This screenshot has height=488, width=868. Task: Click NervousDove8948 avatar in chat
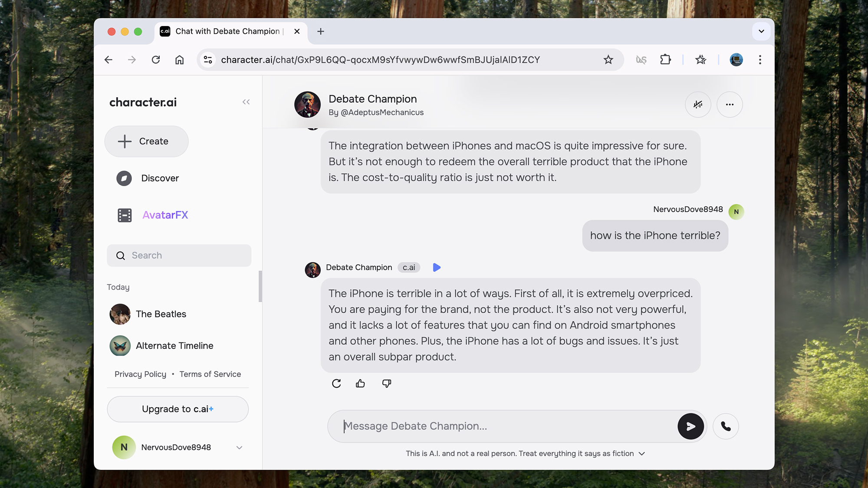pyautogui.click(x=736, y=212)
